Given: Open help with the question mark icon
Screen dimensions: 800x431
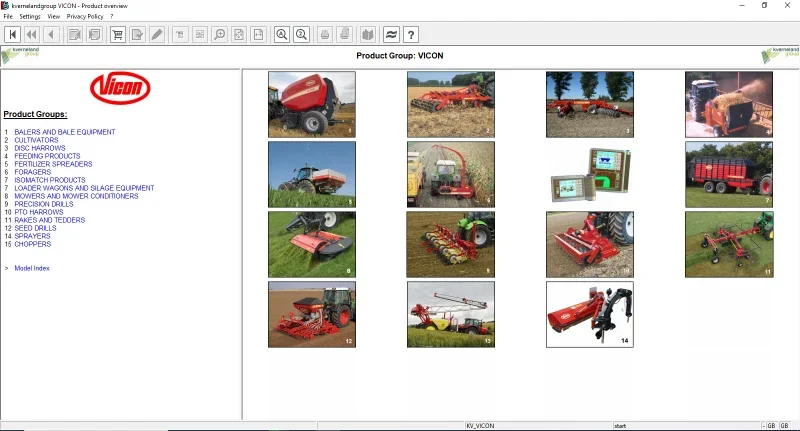Looking at the screenshot, I should click(411, 35).
